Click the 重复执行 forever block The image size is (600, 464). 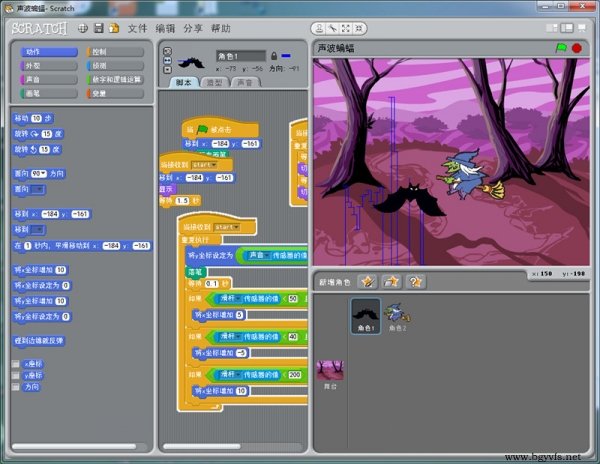pyautogui.click(x=200, y=240)
